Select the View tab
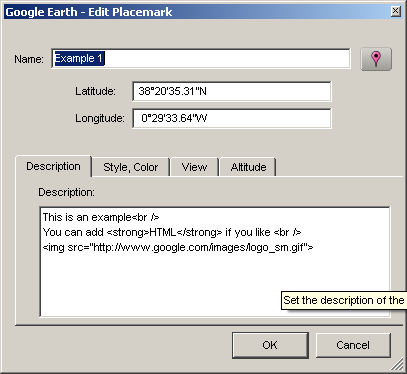This screenshot has width=407, height=374. pos(194,167)
